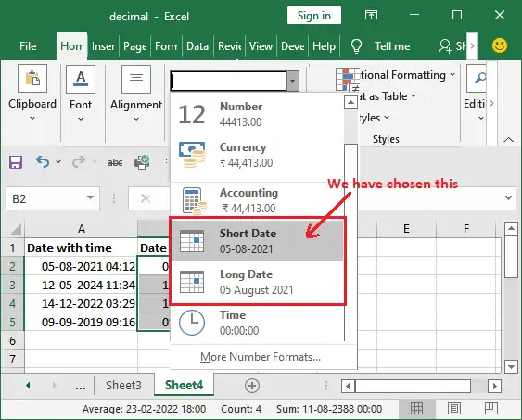Screen dimensions: 522x420
Task: Click the Sign in button
Action: [314, 16]
